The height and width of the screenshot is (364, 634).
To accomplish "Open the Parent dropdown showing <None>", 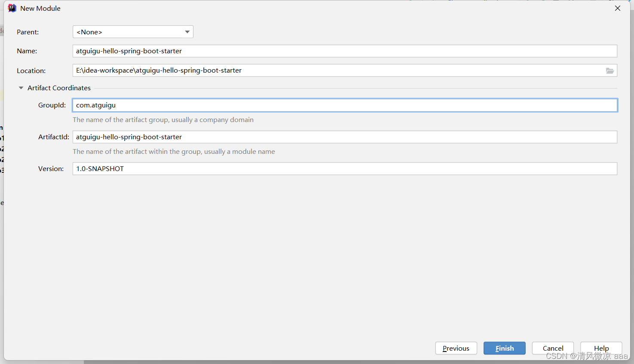I will (x=133, y=32).
